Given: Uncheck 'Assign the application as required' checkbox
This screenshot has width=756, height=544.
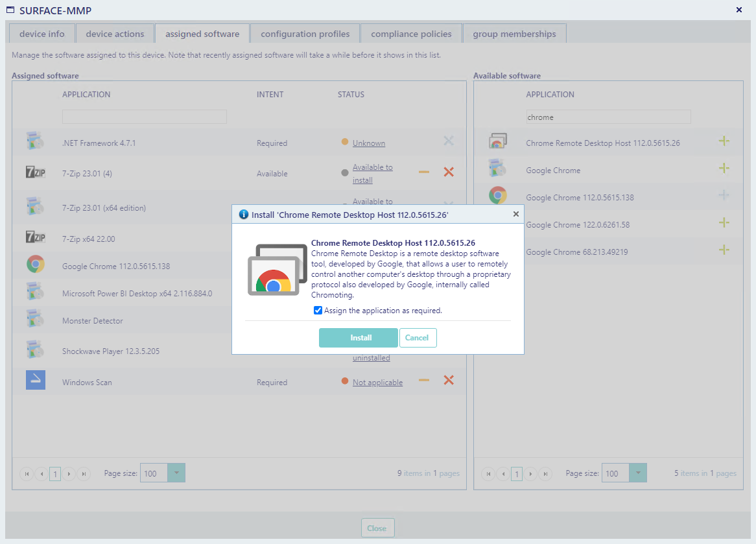Looking at the screenshot, I should (x=318, y=311).
